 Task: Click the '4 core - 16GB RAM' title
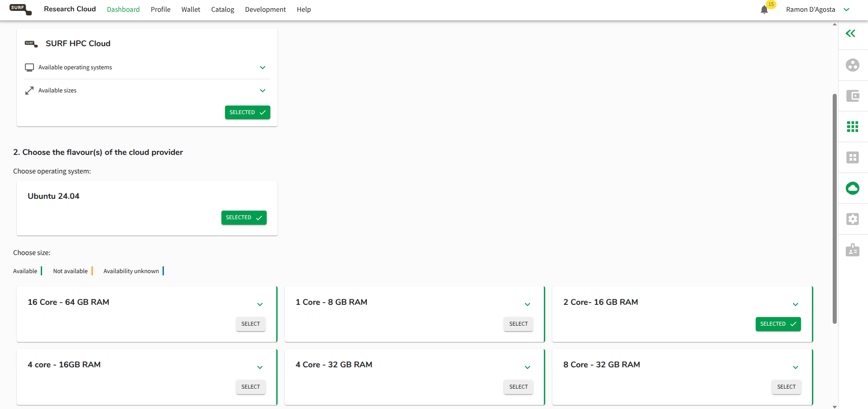tap(64, 365)
